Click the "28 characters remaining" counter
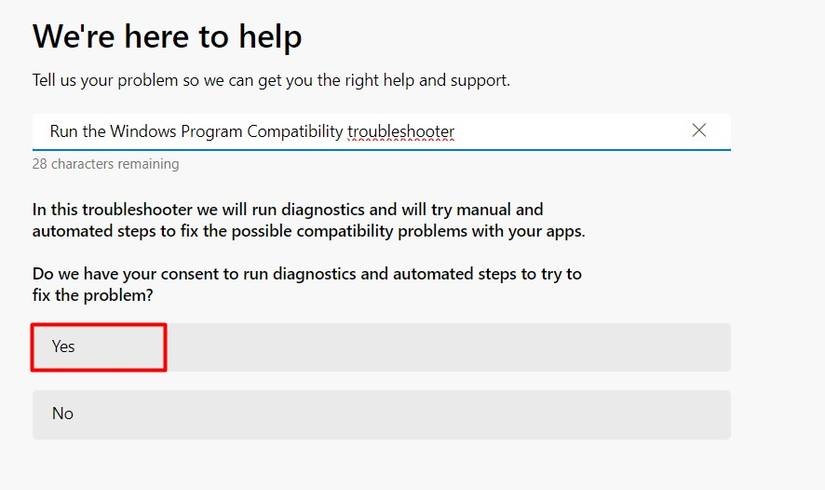The width and height of the screenshot is (825, 490). click(x=106, y=164)
